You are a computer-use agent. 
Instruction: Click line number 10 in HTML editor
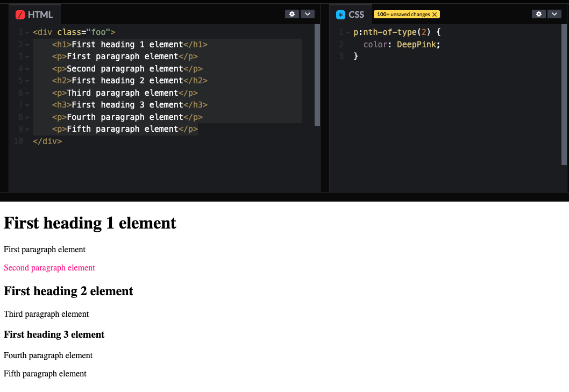(18, 141)
